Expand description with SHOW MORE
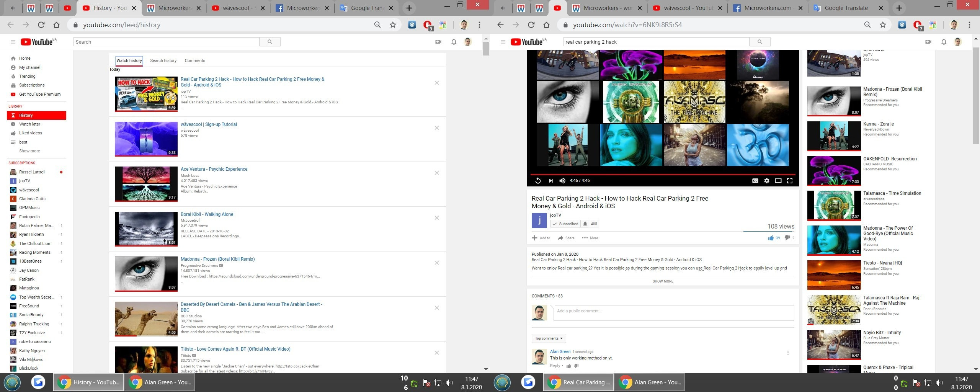The image size is (980, 392). coord(663,281)
